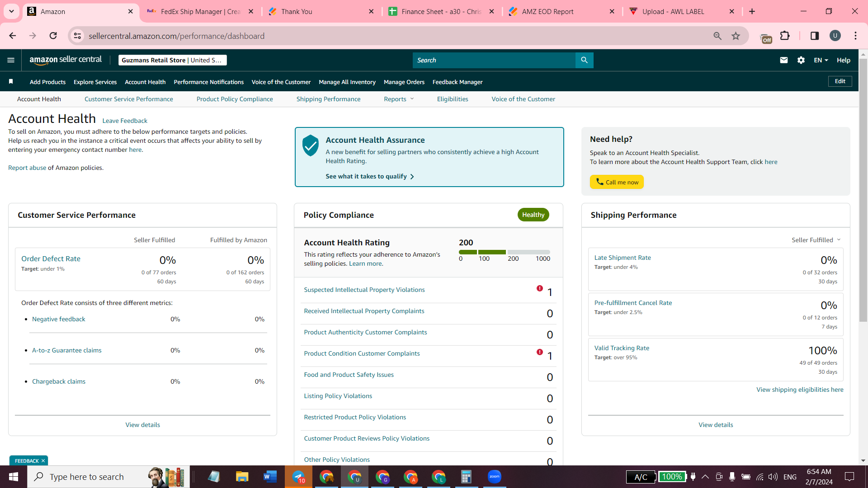Click the Seller Central search field
Screen dimensions: 868x488
(x=494, y=60)
